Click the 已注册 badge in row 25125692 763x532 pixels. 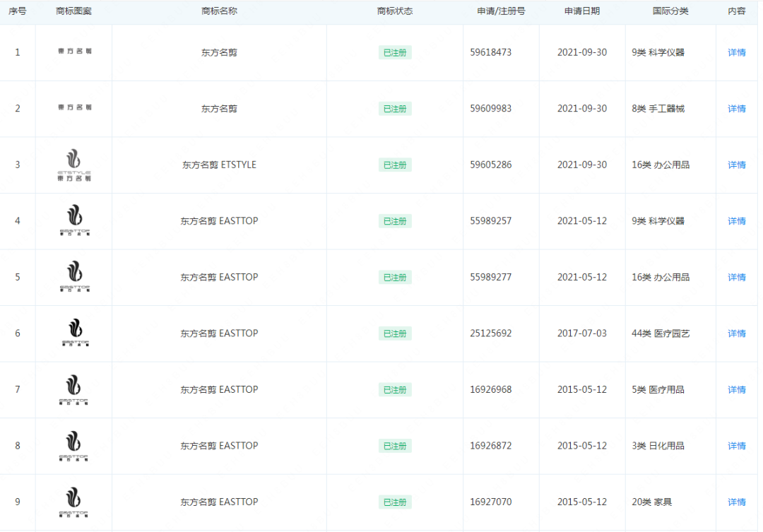[395, 333]
